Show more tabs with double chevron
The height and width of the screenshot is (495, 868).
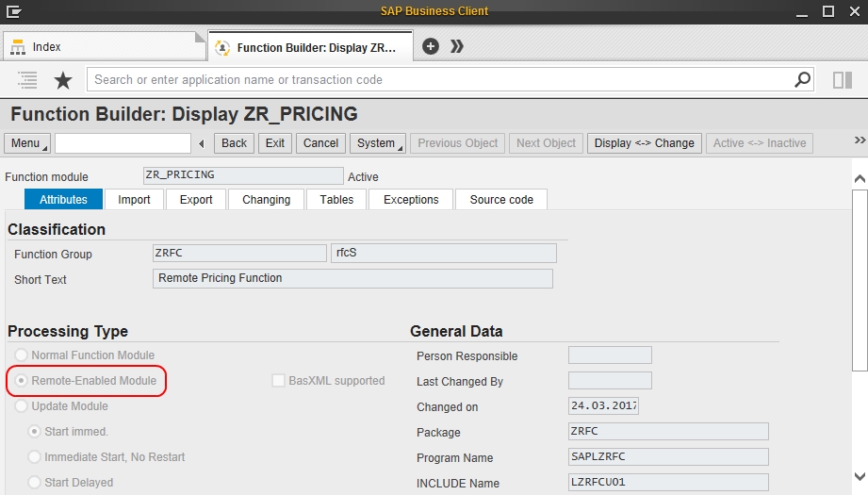[x=457, y=46]
